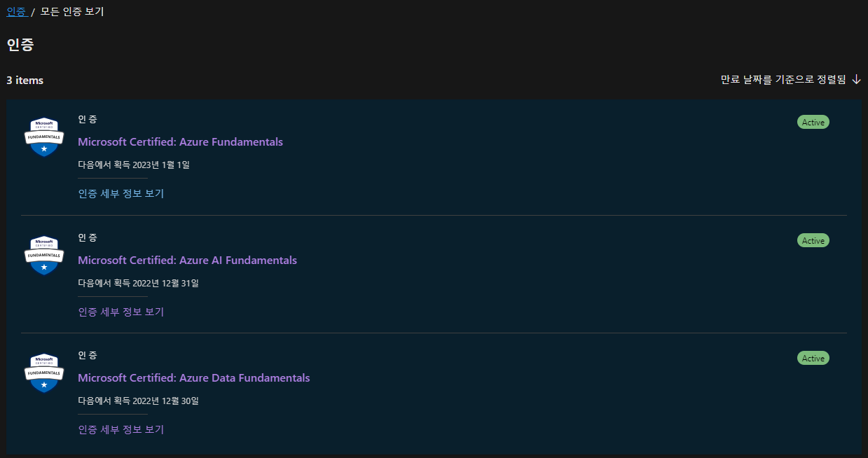Viewport: 868px width, 458px height.
Task: Click the earned date 2022년 12월 30일
Action: [166, 401]
